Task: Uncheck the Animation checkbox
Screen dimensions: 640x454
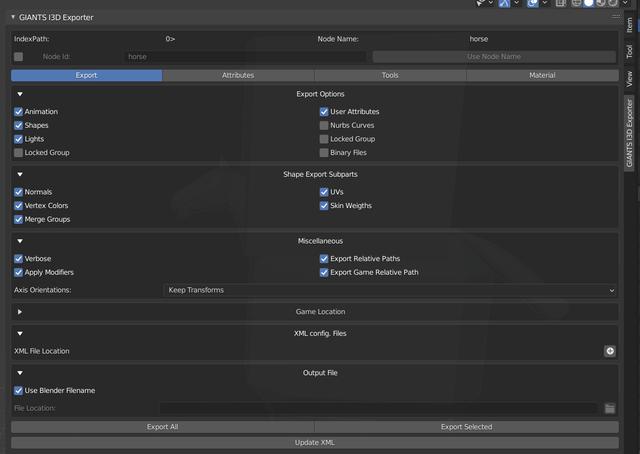Action: click(18, 111)
